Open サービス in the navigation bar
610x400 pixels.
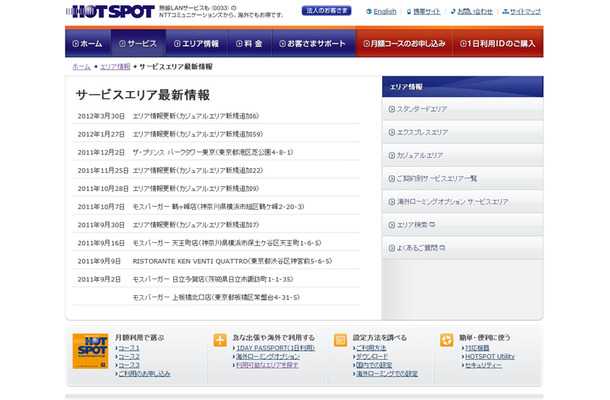[138, 44]
